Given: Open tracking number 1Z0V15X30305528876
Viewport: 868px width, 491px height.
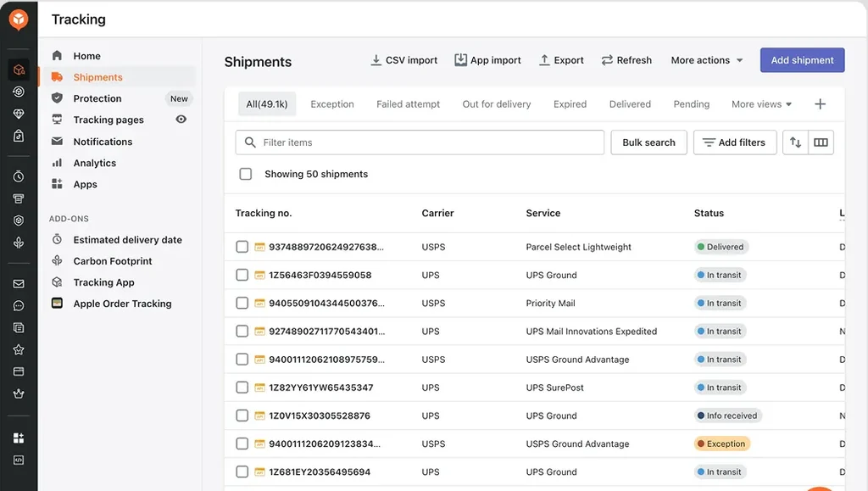Looking at the screenshot, I should tap(320, 416).
